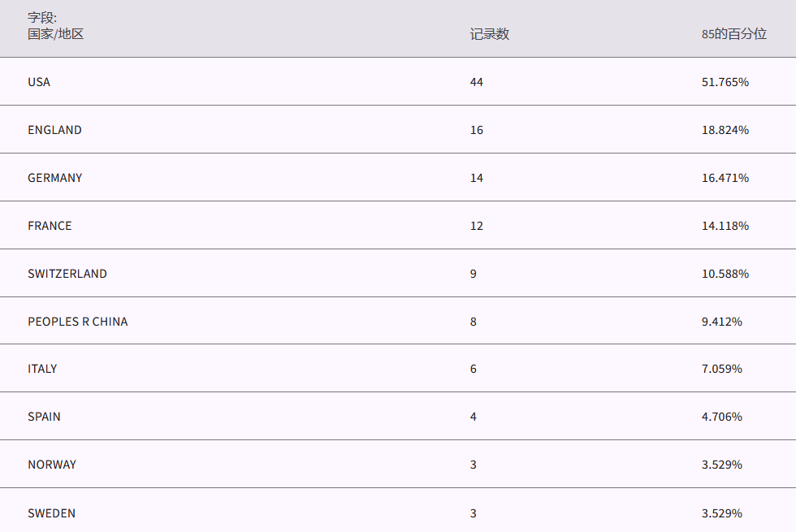Click the record count 44 for USA

[x=477, y=82]
